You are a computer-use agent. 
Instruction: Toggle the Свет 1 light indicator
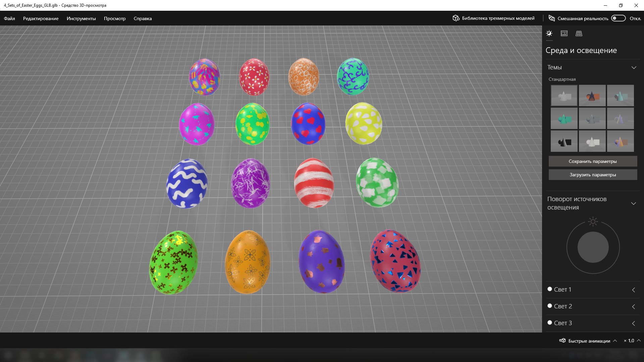point(550,289)
